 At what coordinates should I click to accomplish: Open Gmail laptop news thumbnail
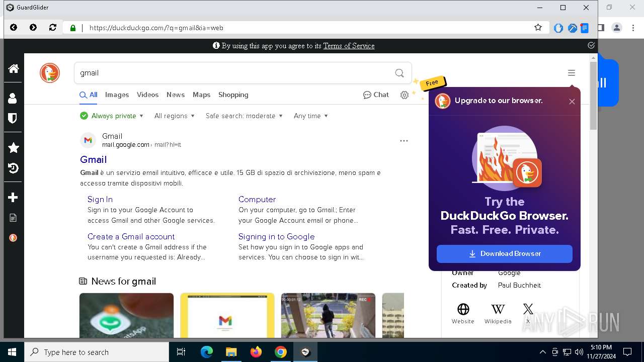[x=227, y=315]
